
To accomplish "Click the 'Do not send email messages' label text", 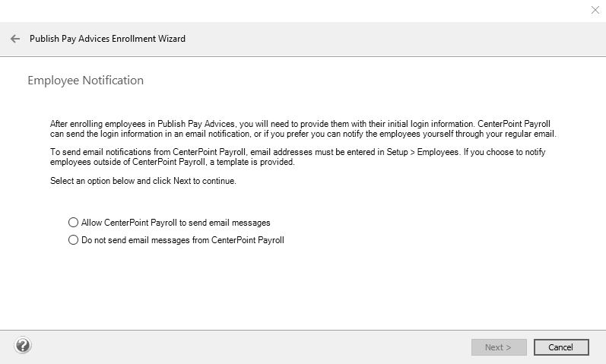I will [x=182, y=240].
